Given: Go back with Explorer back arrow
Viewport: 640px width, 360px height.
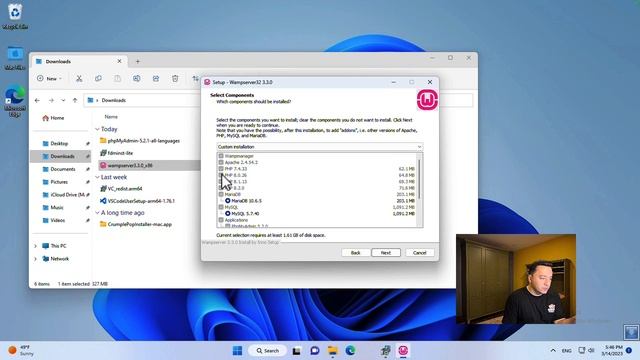Looking at the screenshot, I should click(37, 100).
